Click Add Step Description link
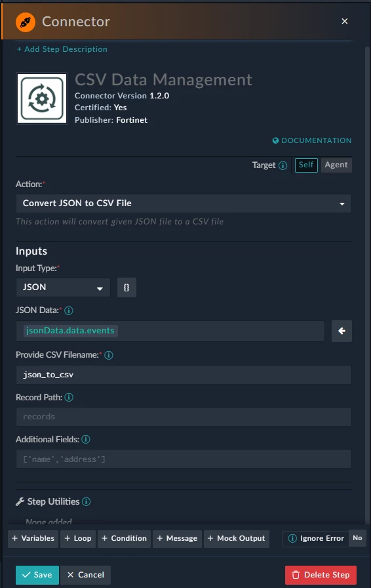This screenshot has height=588, width=371. (62, 49)
